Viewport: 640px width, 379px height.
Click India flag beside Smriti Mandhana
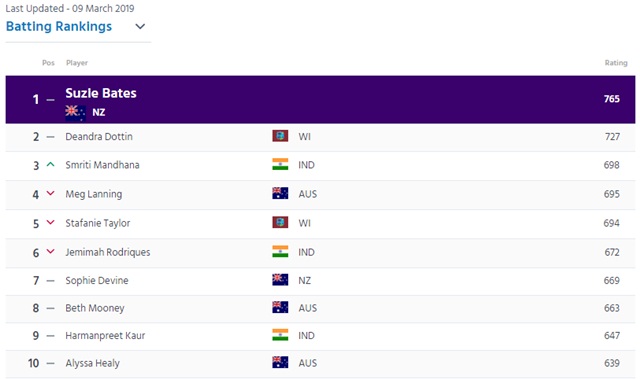[x=280, y=164]
